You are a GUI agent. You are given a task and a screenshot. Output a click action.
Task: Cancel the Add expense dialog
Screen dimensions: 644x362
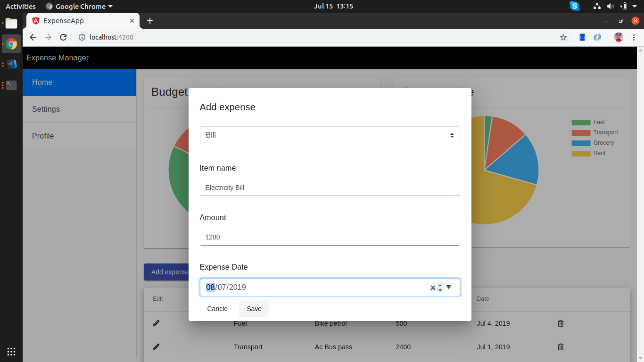point(217,309)
